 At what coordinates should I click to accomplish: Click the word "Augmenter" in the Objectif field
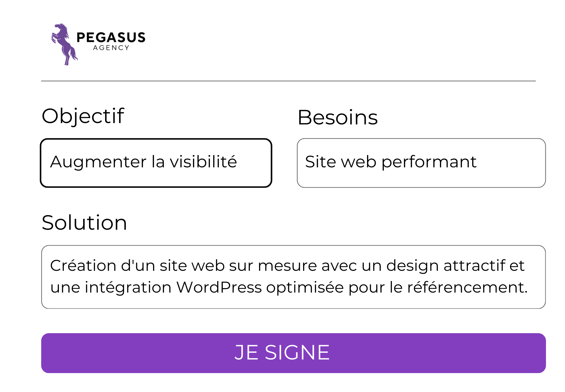click(x=98, y=162)
